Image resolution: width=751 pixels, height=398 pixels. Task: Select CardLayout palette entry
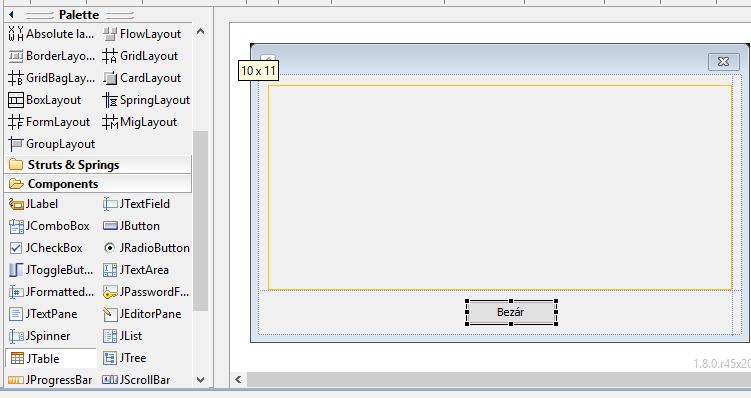tap(142, 78)
